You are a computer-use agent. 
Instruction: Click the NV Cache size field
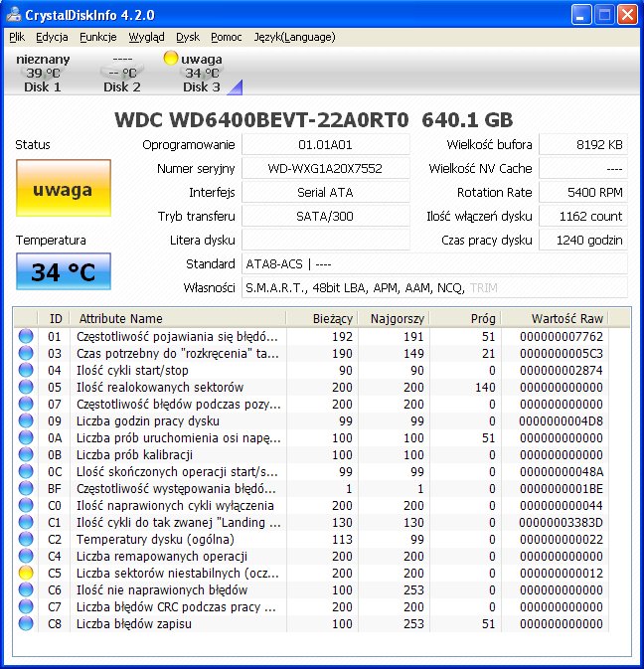pyautogui.click(x=583, y=169)
